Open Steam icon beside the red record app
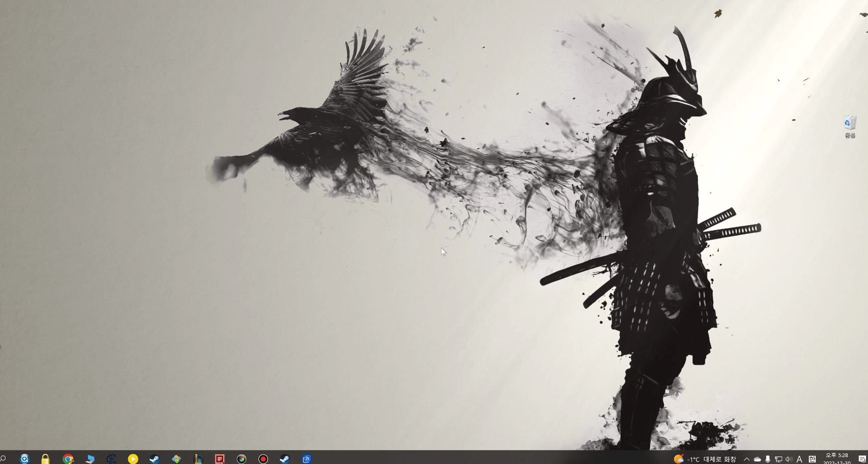 [285, 459]
